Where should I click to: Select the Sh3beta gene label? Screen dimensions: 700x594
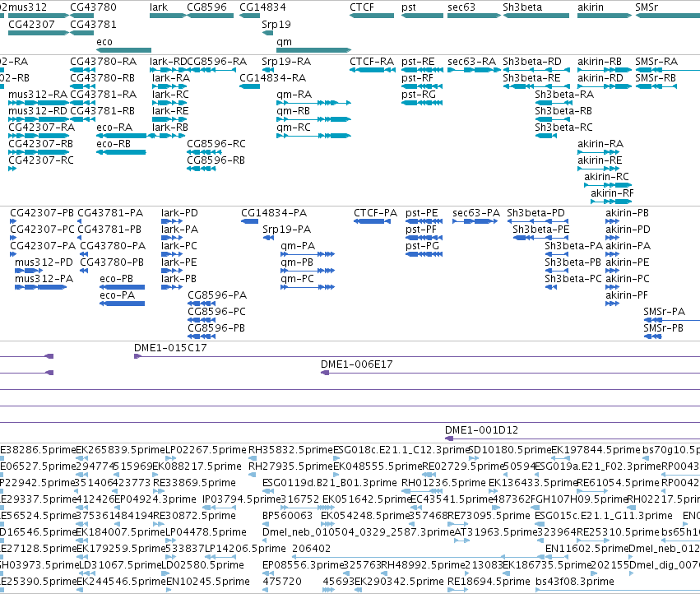click(522, 7)
